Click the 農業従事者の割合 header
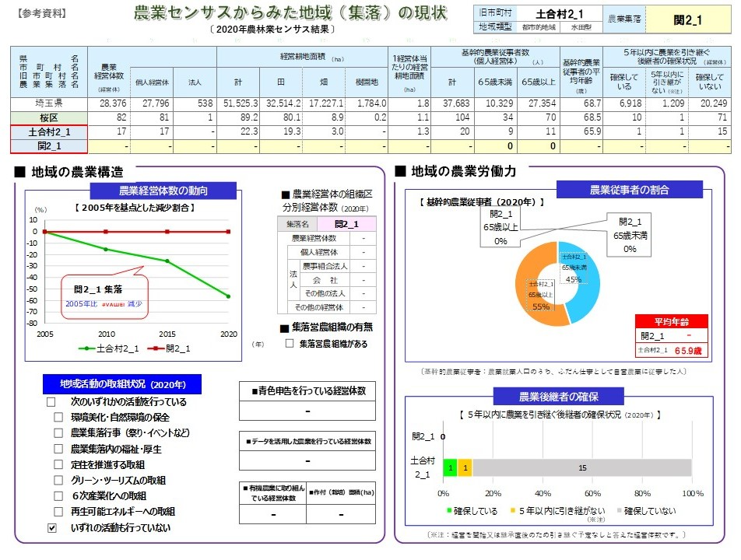Screen dimensions: 741x560 click(630, 190)
